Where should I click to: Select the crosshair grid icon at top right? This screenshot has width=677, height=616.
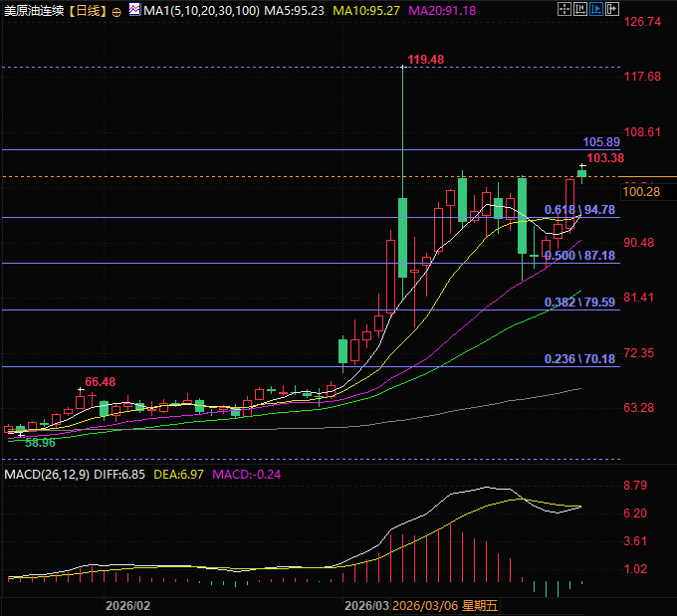pos(564,9)
